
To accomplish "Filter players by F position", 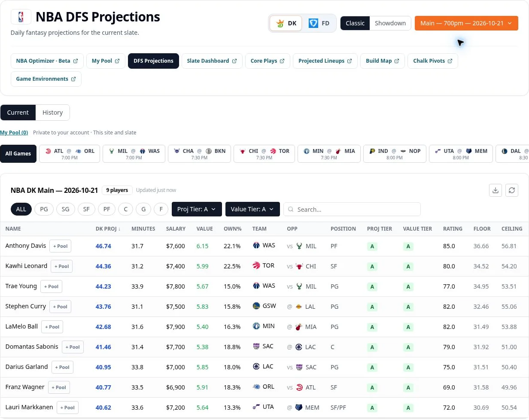I will pyautogui.click(x=161, y=209).
